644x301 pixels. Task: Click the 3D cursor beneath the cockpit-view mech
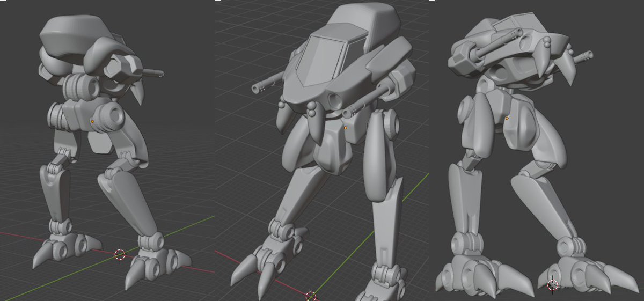point(310,295)
